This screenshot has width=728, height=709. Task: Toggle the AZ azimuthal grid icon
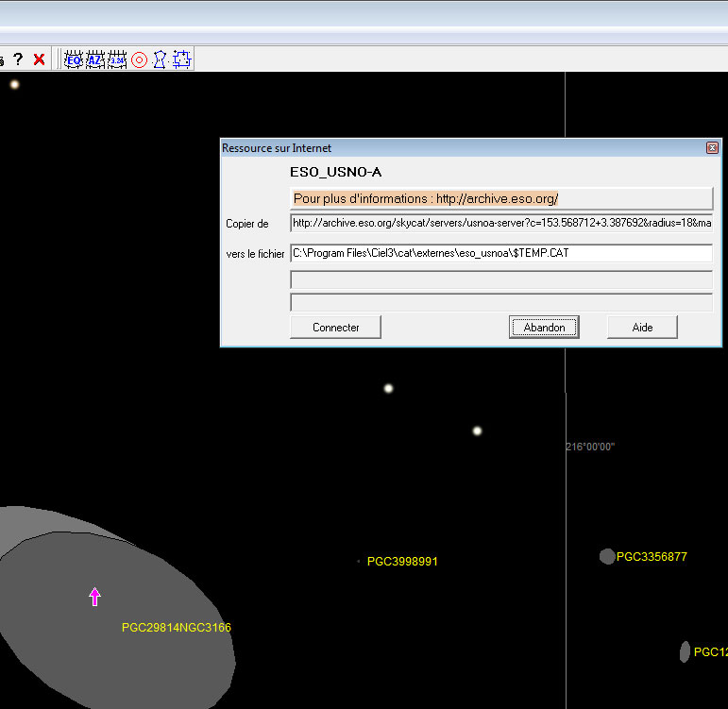[95, 59]
